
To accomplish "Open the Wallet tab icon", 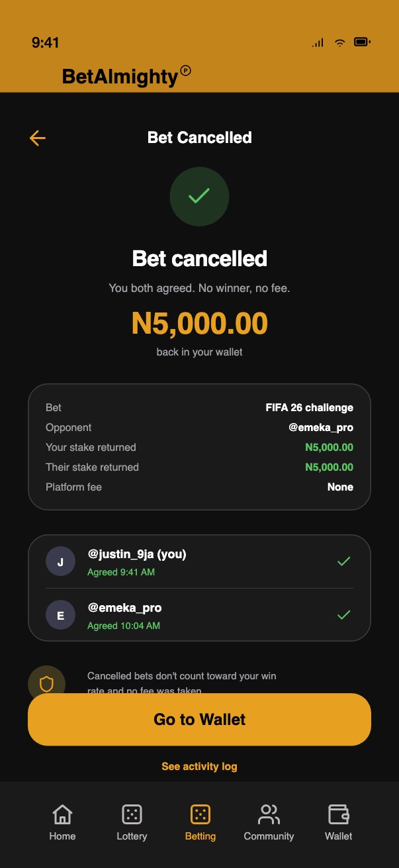I will (338, 814).
